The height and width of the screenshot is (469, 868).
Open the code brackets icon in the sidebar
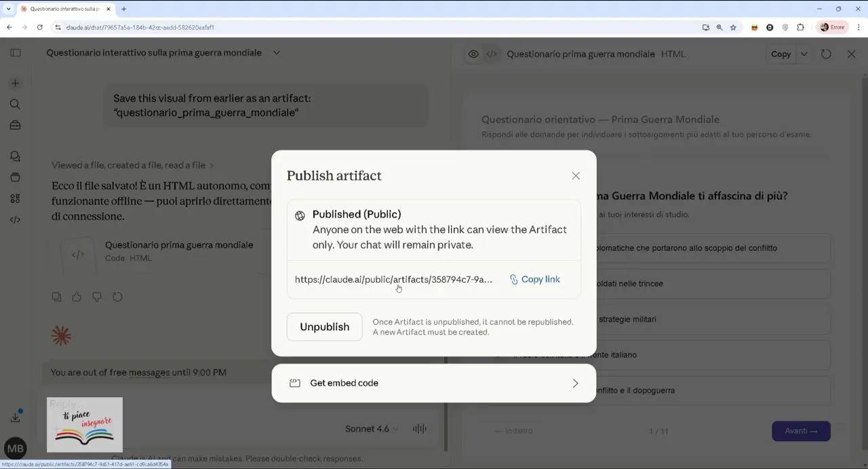click(15, 220)
